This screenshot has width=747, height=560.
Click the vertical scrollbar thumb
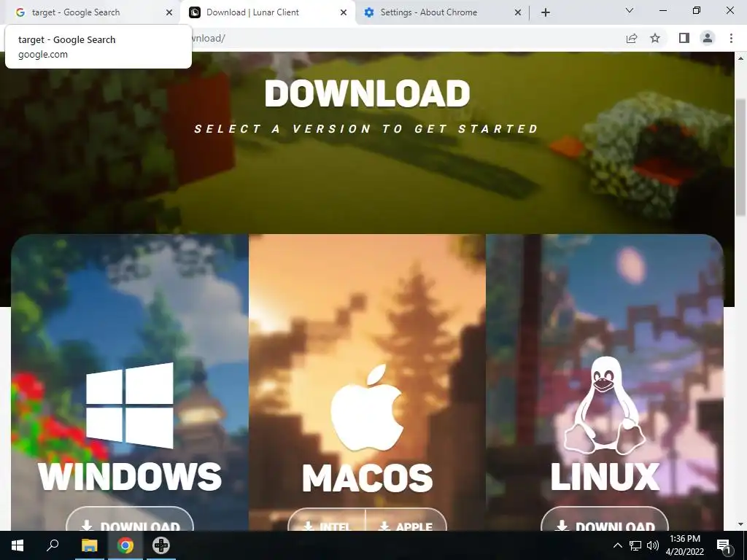(741, 157)
